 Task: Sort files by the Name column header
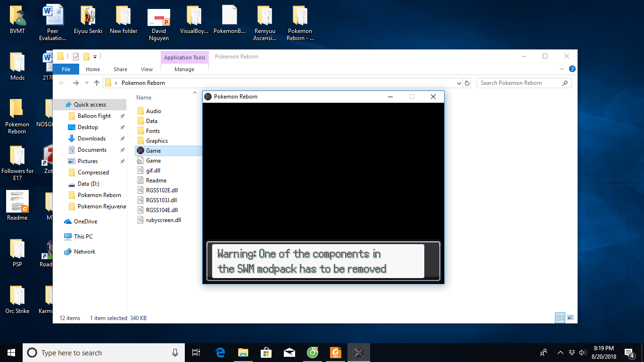tap(144, 98)
